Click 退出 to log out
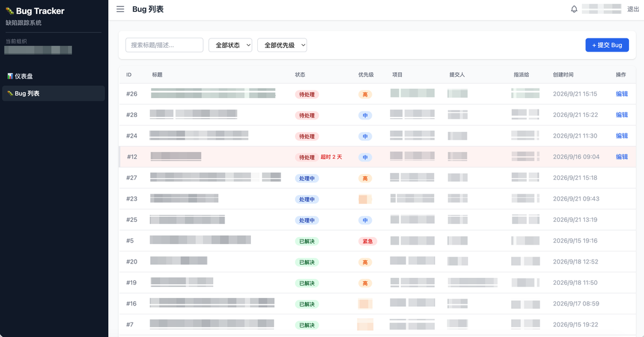Viewport: 644px width, 337px height. 633,9
